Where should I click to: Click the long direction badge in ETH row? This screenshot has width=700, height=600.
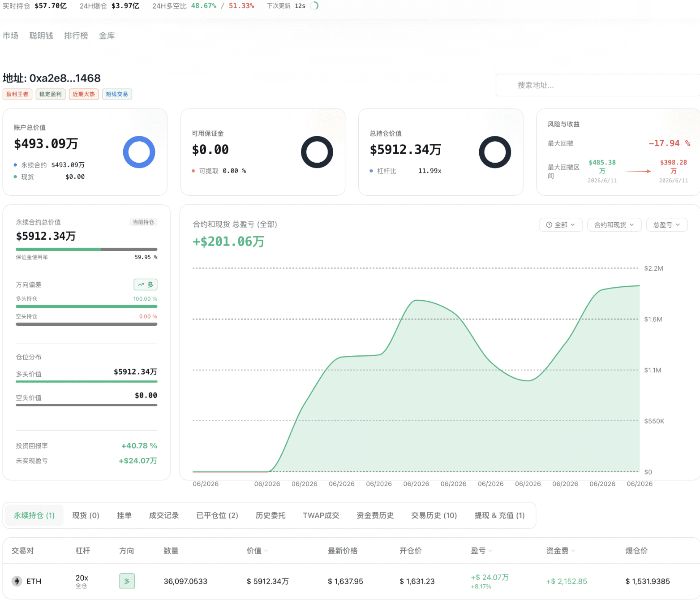tap(127, 581)
